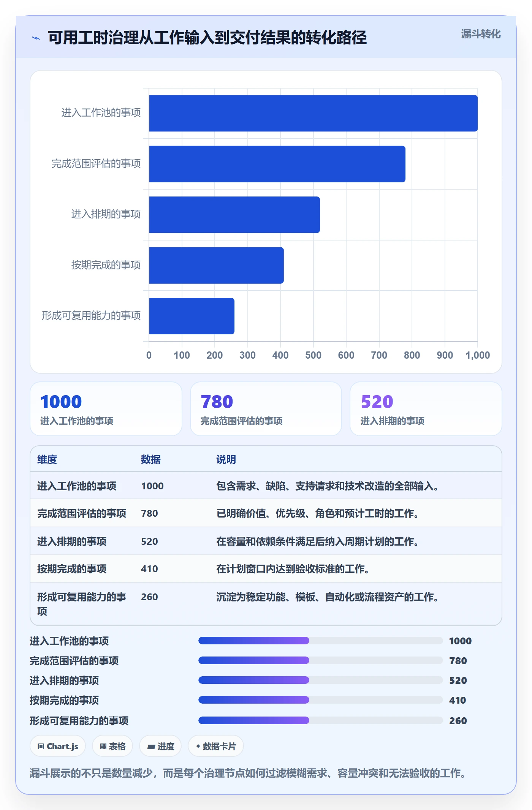
Task: Click progress bar for 进入排期的事项 (520)
Action: point(320,680)
